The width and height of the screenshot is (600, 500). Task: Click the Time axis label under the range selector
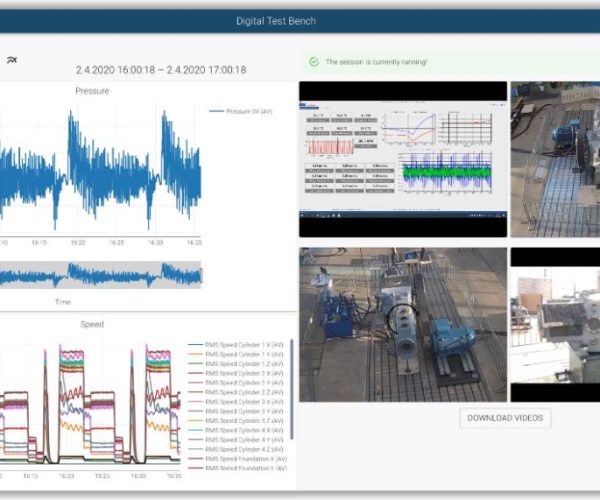63,302
